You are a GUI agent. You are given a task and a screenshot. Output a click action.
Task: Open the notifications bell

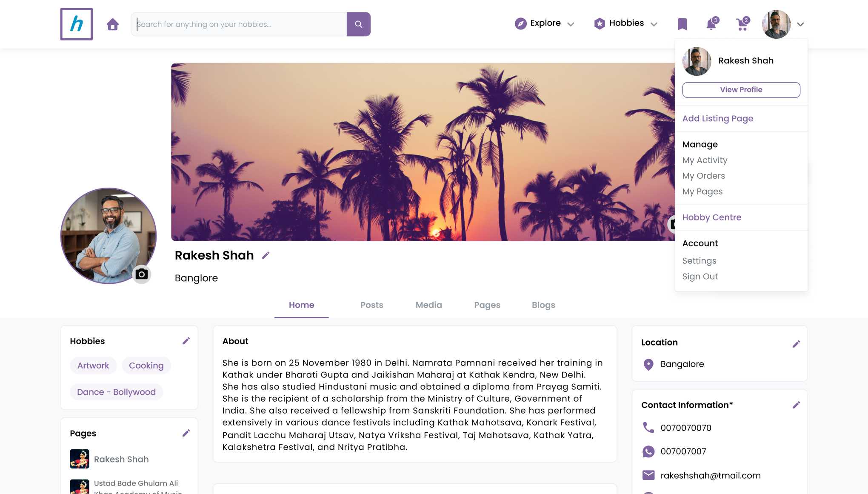[x=711, y=24]
